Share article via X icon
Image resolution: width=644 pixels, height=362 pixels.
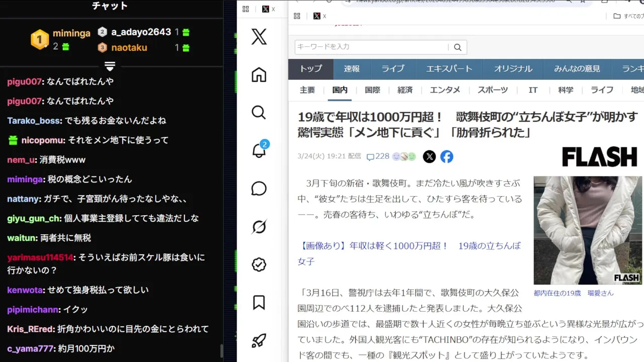click(x=429, y=156)
